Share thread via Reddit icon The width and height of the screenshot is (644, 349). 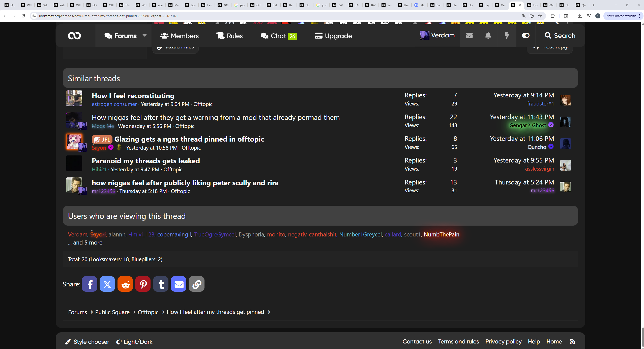click(x=125, y=284)
